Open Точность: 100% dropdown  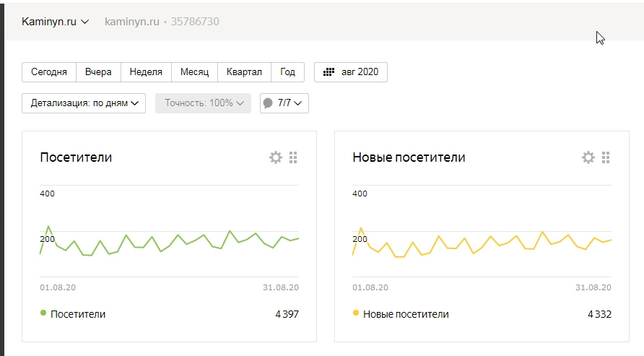(x=203, y=103)
